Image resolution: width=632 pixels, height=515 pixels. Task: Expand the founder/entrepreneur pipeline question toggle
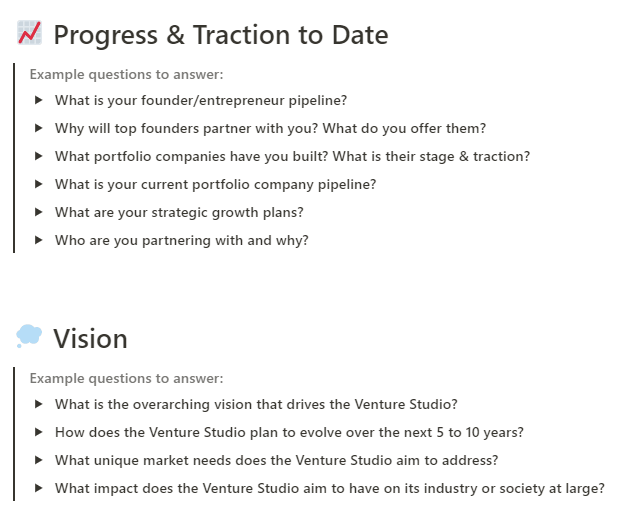(x=39, y=100)
